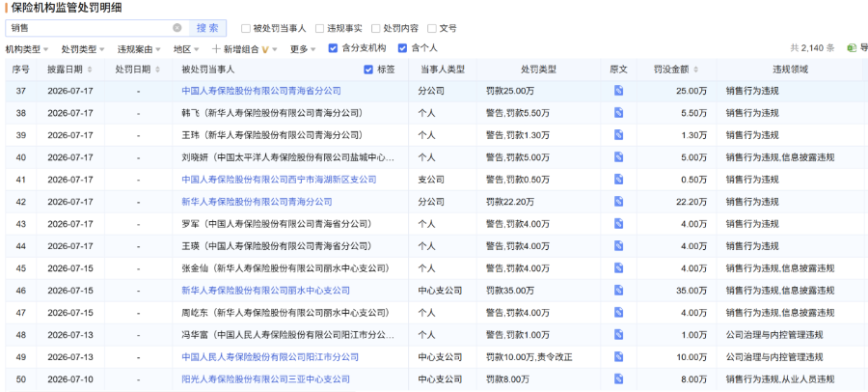Screen dimensions: 868x392
Task: Uncheck 含个人 option
Action: tap(402, 48)
